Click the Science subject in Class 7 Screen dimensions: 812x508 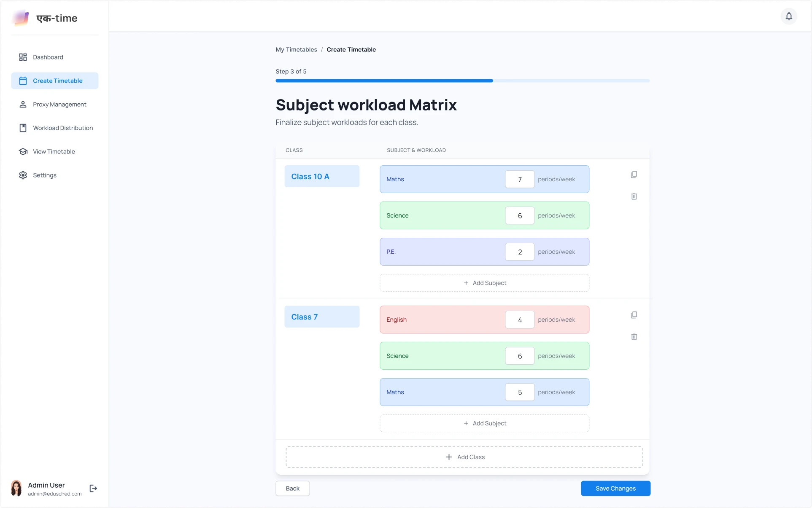pyautogui.click(x=397, y=356)
